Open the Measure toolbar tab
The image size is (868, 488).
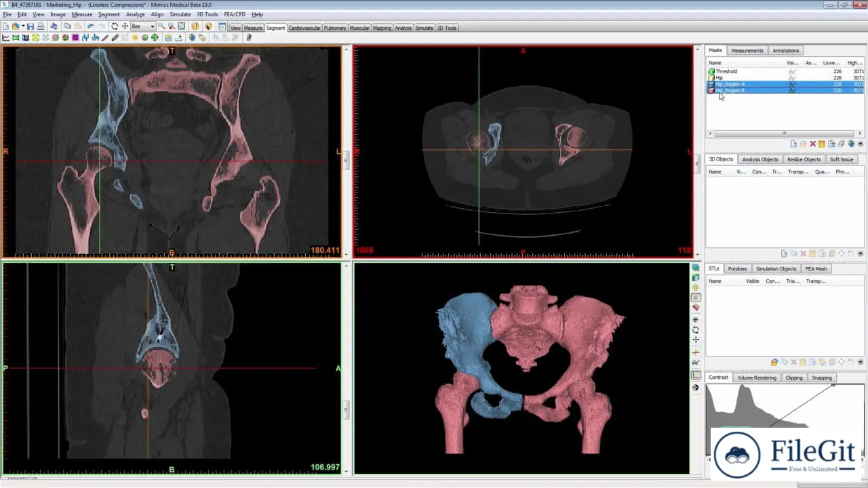[253, 28]
